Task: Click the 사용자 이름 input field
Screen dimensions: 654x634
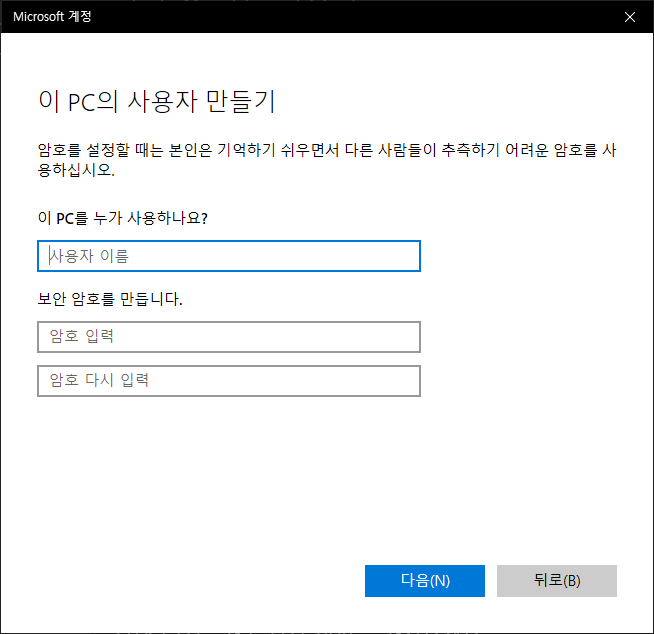Action: coord(229,256)
